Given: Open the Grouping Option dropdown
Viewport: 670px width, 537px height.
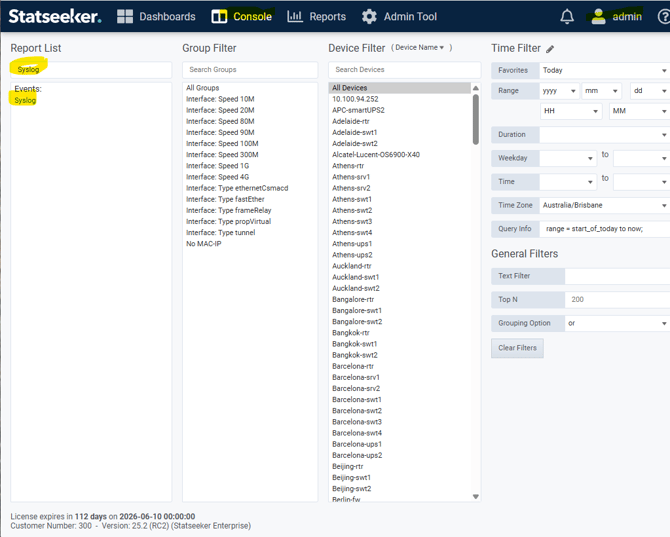Looking at the screenshot, I should [616, 323].
